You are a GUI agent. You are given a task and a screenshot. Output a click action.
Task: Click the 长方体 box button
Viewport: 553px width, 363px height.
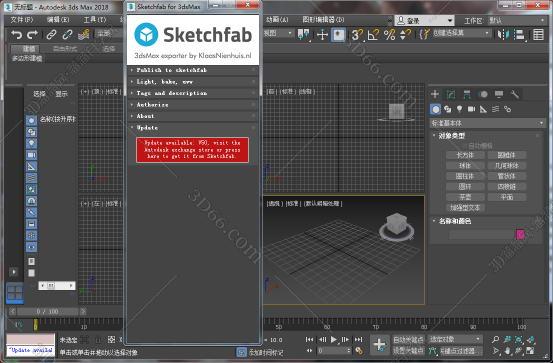(x=465, y=155)
